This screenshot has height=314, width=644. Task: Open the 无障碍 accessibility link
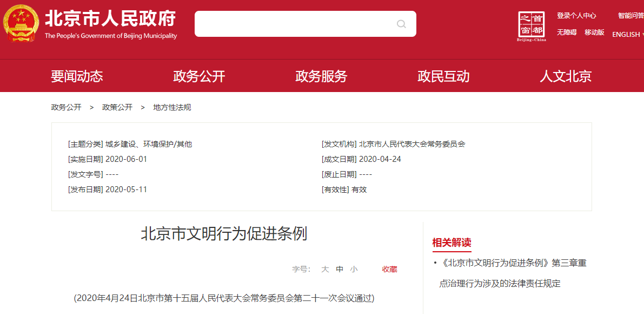[567, 32]
